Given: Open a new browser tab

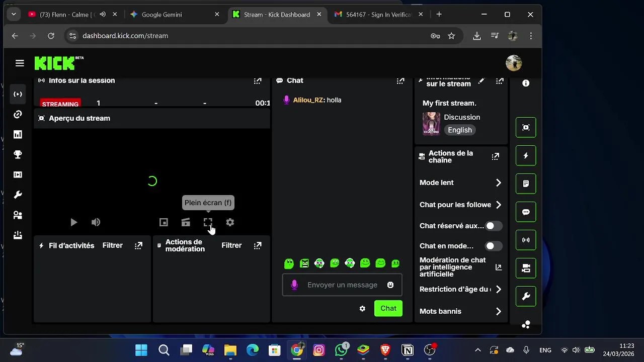Looking at the screenshot, I should [x=439, y=15].
